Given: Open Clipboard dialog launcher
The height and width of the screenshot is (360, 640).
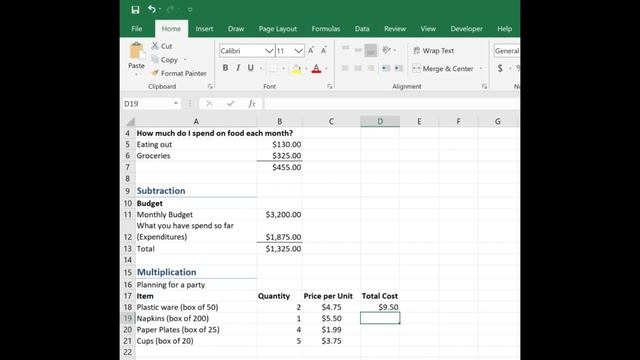Looking at the screenshot, I should pos(210,87).
